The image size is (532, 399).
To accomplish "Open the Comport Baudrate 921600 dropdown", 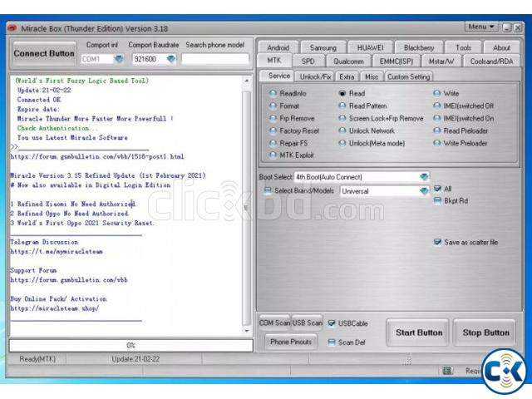I will (x=171, y=59).
